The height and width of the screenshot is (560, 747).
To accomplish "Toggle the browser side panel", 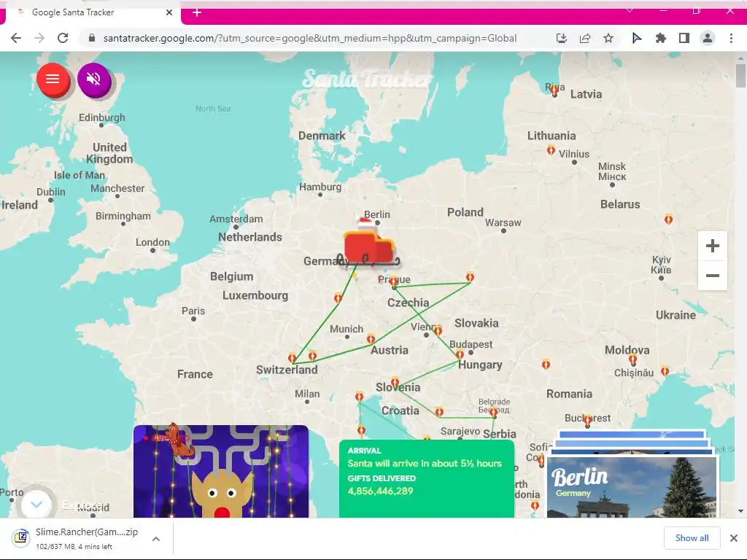I will 684,38.
